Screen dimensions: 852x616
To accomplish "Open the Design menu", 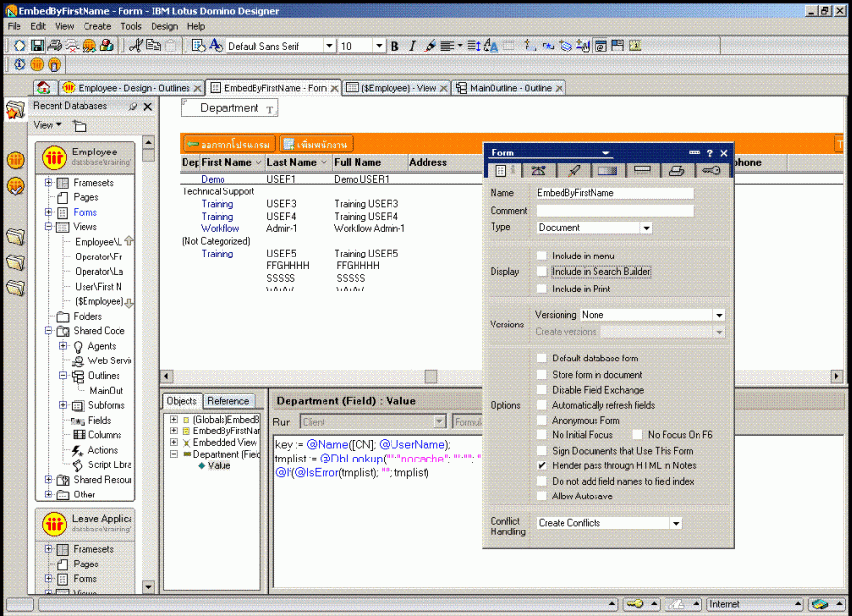I will (x=164, y=26).
